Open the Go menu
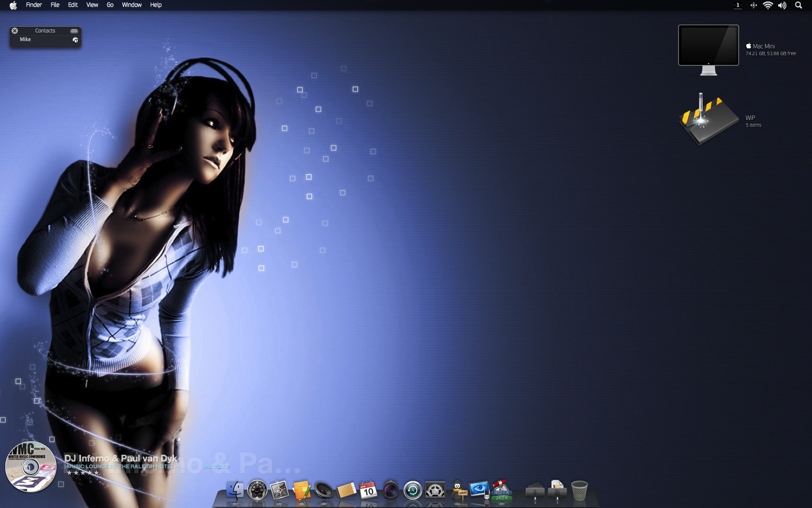The image size is (812, 508). pyautogui.click(x=110, y=5)
